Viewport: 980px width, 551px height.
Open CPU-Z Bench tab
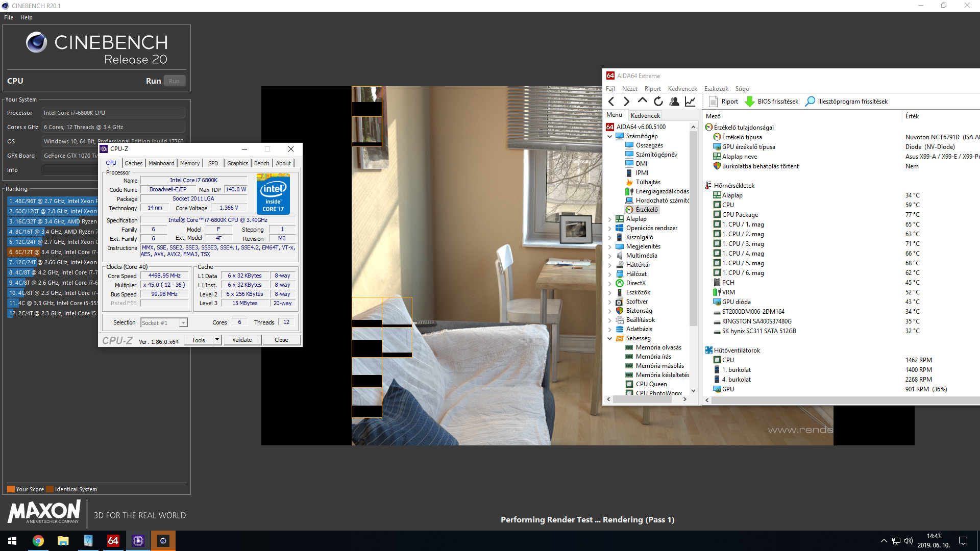coord(262,163)
